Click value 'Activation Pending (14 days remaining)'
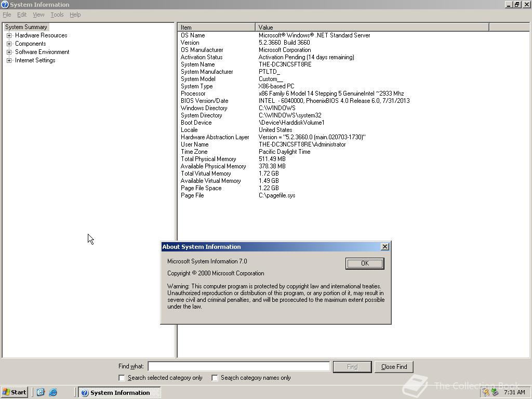Viewport: 532px width, 399px height. point(307,57)
